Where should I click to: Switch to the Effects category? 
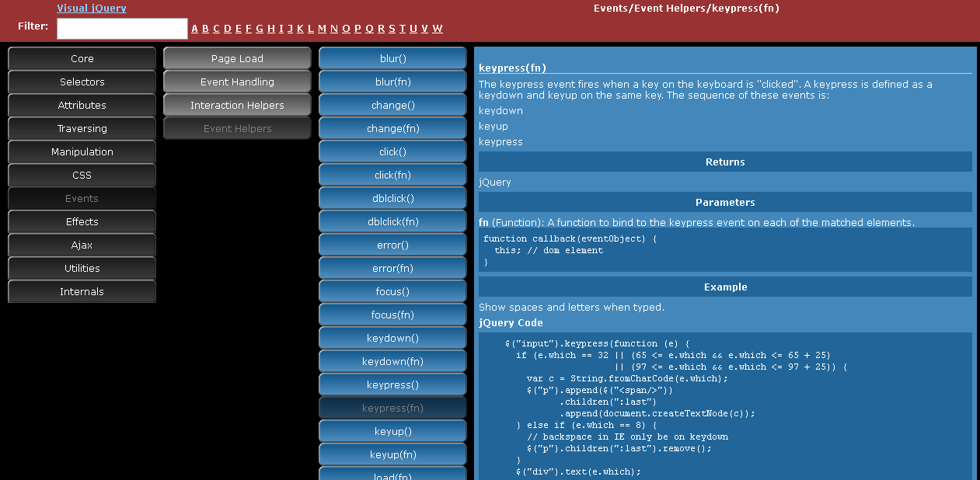[x=81, y=221]
